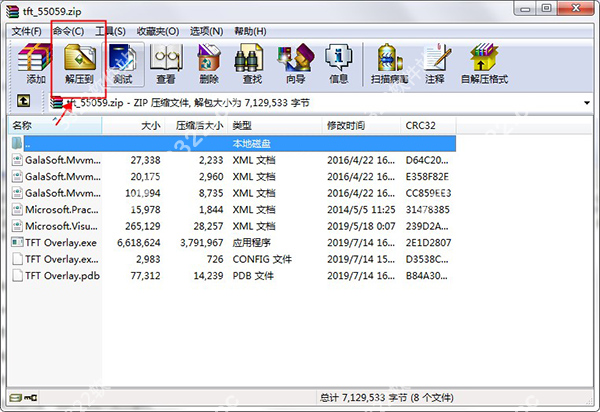Open the Commands (命令) menu
This screenshot has height=412, width=600.
pos(68,31)
